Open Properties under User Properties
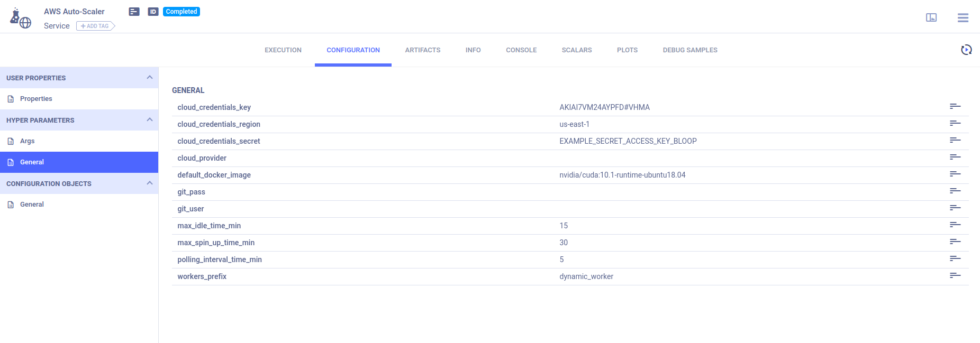980x343 pixels. click(x=36, y=99)
